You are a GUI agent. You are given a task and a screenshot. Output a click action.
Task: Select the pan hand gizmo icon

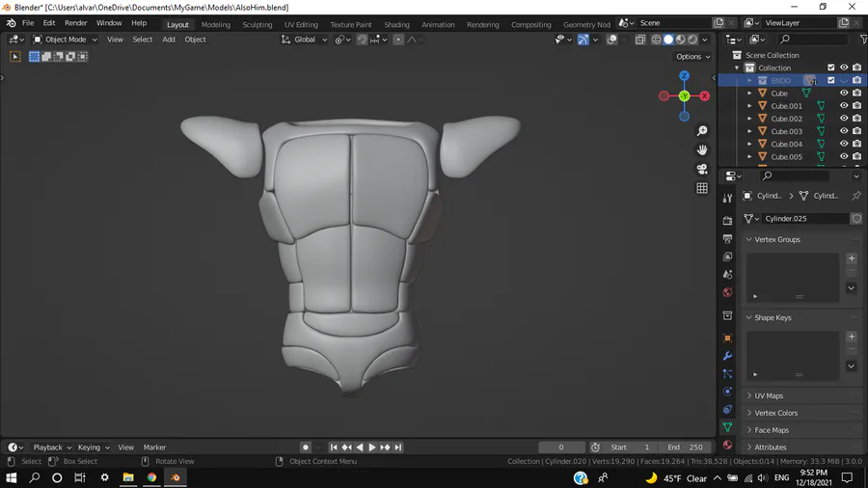(x=702, y=149)
